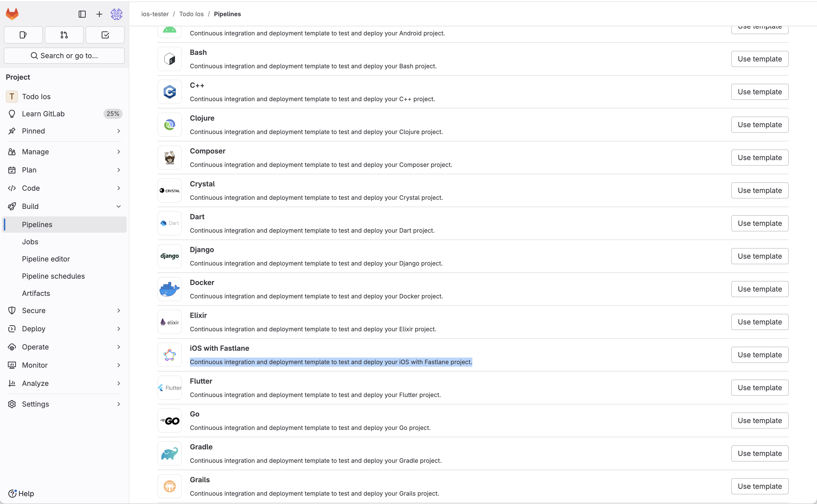Click the Flutter template logo

(x=170, y=388)
